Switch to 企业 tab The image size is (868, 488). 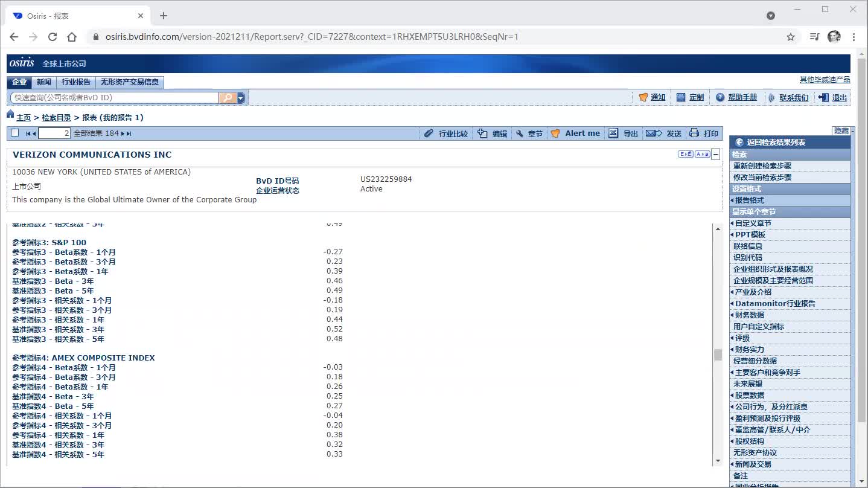[20, 82]
